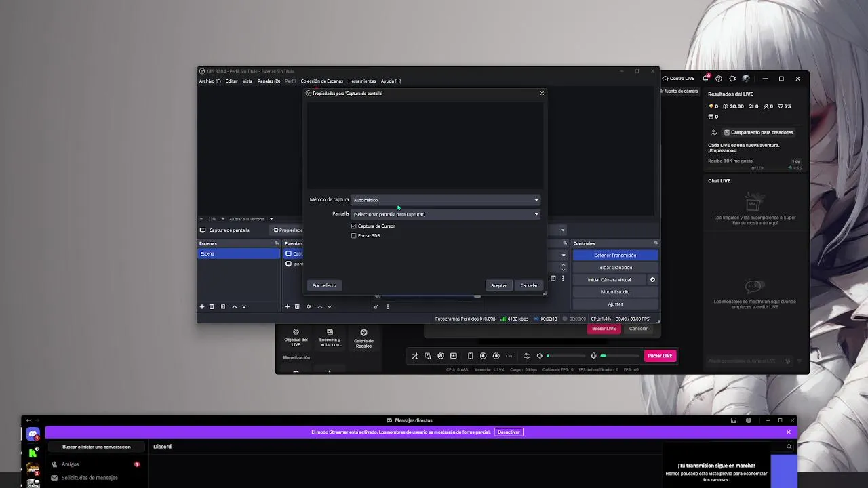This screenshot has height=488, width=868.
Task: Click Iniciar Grabación button
Action: [615, 268]
